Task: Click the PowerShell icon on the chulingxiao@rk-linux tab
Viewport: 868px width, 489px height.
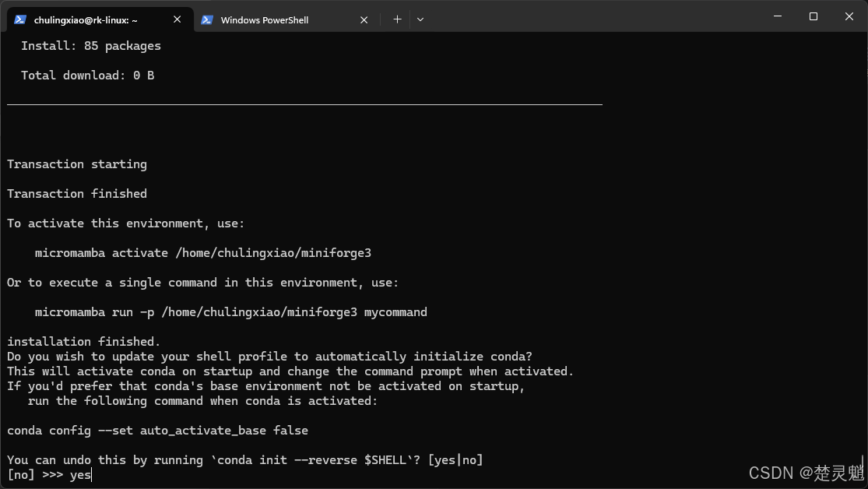Action: click(x=20, y=19)
